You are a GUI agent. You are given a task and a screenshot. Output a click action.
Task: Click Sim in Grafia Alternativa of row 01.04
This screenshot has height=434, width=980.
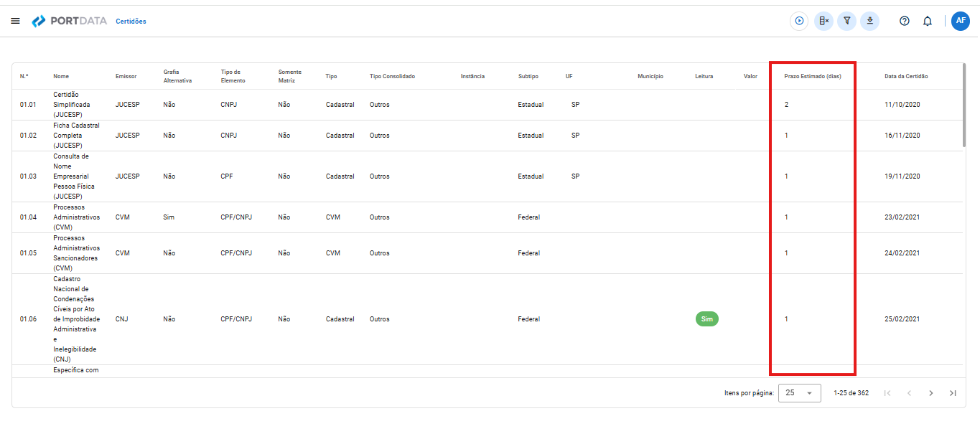pyautogui.click(x=169, y=217)
